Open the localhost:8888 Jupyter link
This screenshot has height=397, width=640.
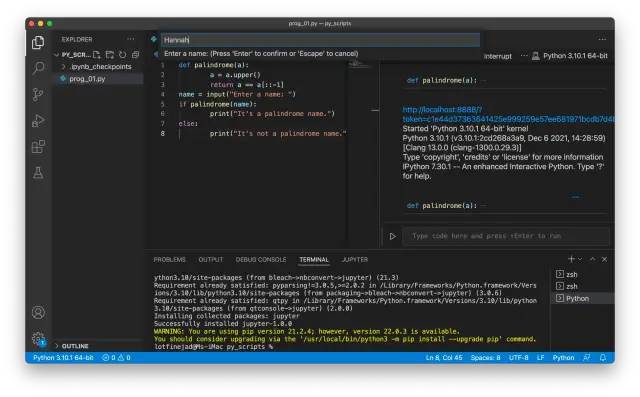coord(508,114)
